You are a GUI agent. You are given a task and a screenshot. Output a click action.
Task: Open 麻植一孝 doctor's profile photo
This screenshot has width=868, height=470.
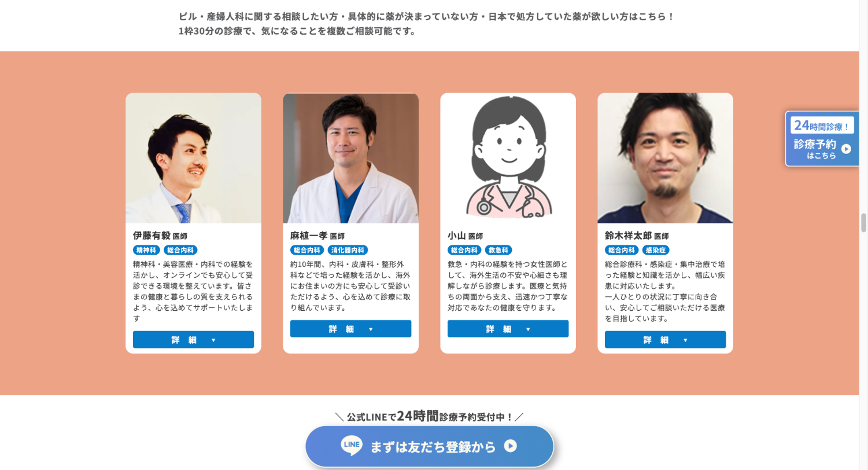(x=350, y=158)
